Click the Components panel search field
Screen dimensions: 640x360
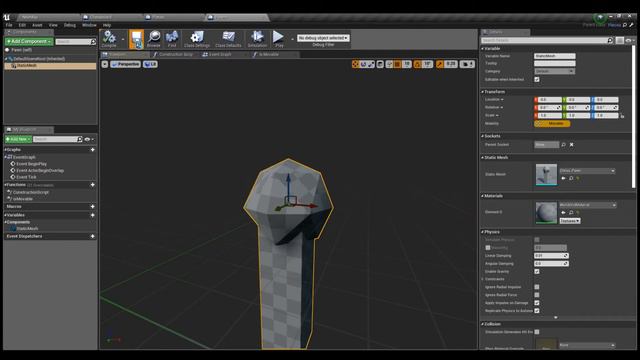76,42
